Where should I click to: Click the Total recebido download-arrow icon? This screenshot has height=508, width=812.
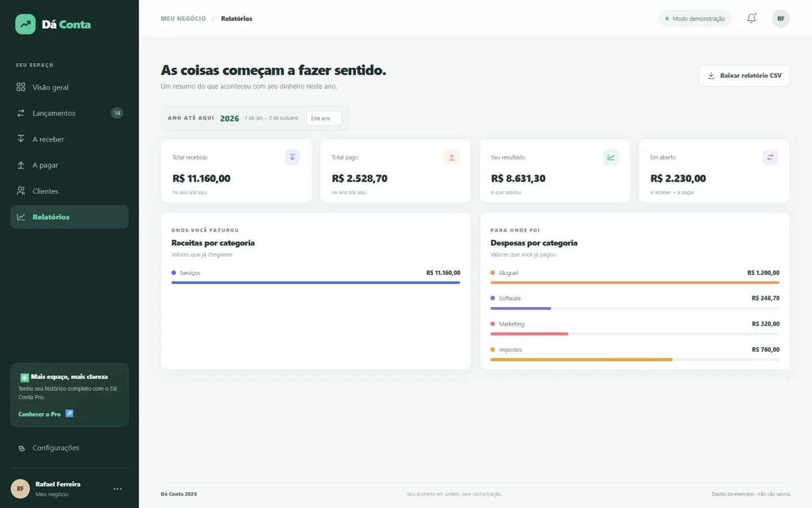[293, 157]
